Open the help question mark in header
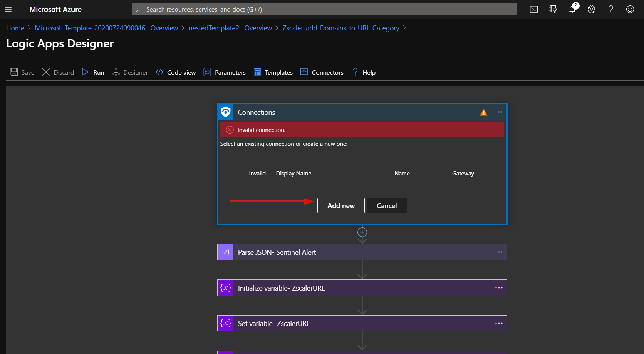This screenshot has height=354, width=644. pos(611,9)
